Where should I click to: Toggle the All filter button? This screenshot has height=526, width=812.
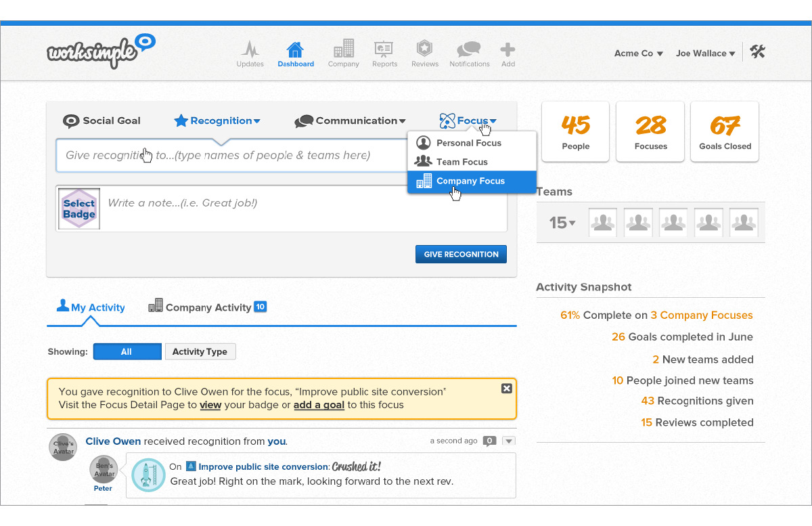pos(127,352)
